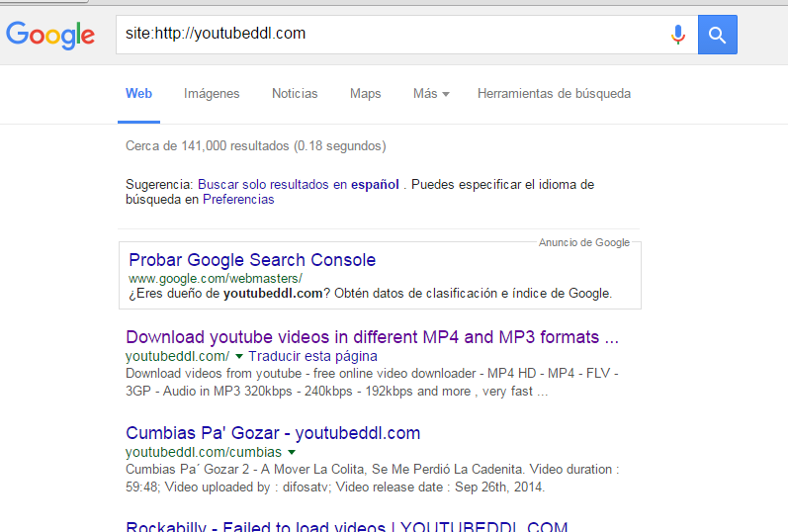Switch to the Noticias tab
This screenshot has width=788, height=532.
[x=295, y=94]
